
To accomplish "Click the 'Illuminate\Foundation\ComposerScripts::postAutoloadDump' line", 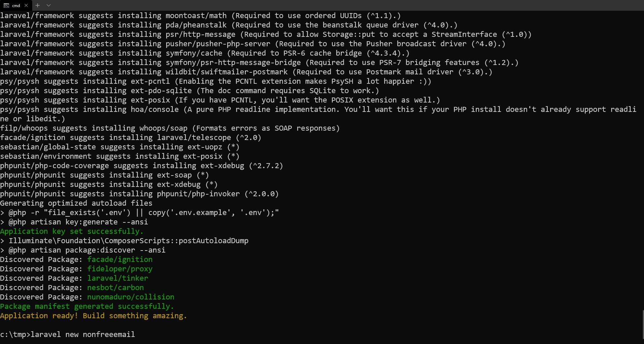I will (128, 240).
